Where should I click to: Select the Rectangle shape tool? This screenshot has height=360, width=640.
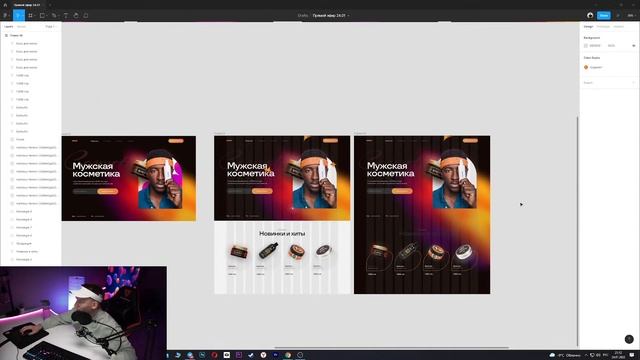[x=42, y=16]
